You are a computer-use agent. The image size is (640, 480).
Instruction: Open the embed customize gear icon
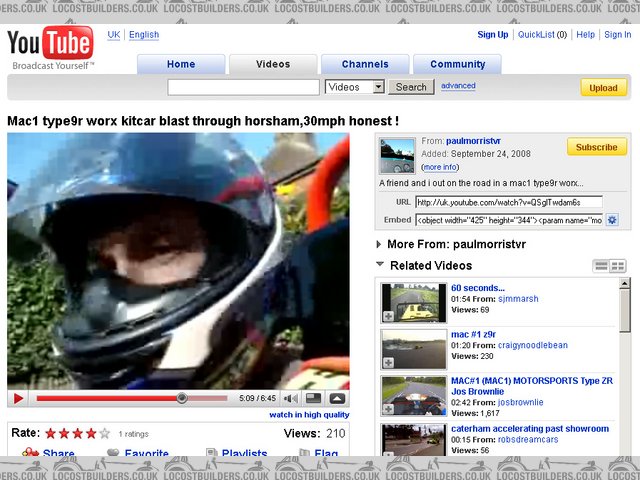click(x=613, y=220)
